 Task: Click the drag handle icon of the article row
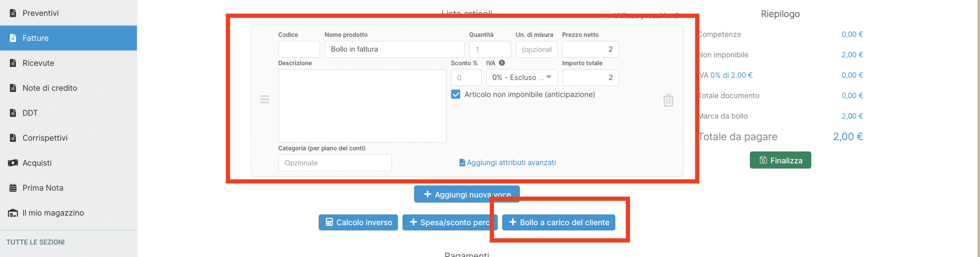[x=265, y=99]
